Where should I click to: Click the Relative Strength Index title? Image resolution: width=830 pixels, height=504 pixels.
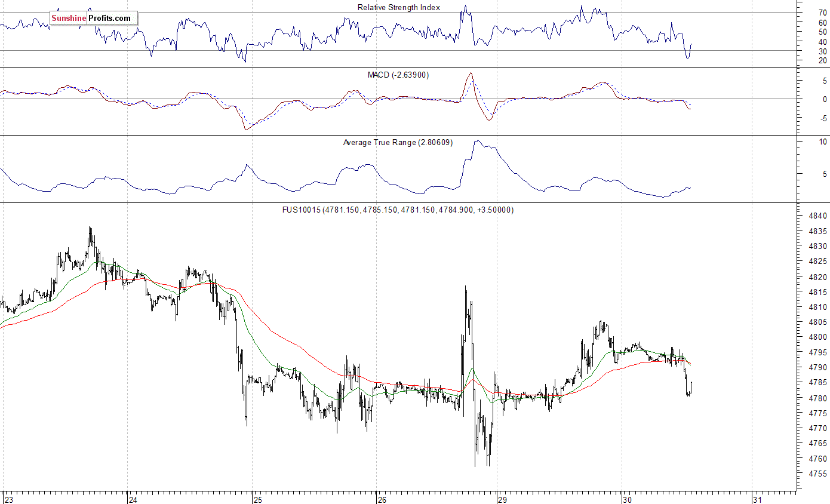(399, 7)
